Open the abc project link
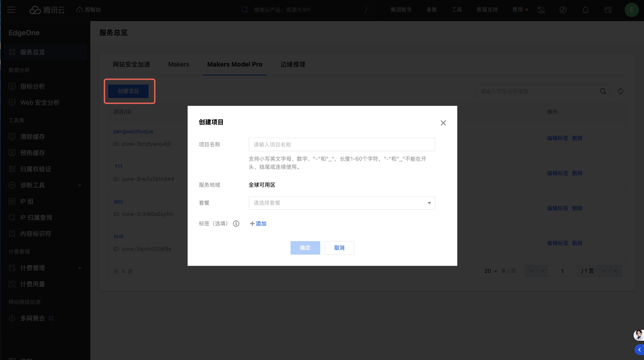The image size is (644, 360). [x=118, y=201]
